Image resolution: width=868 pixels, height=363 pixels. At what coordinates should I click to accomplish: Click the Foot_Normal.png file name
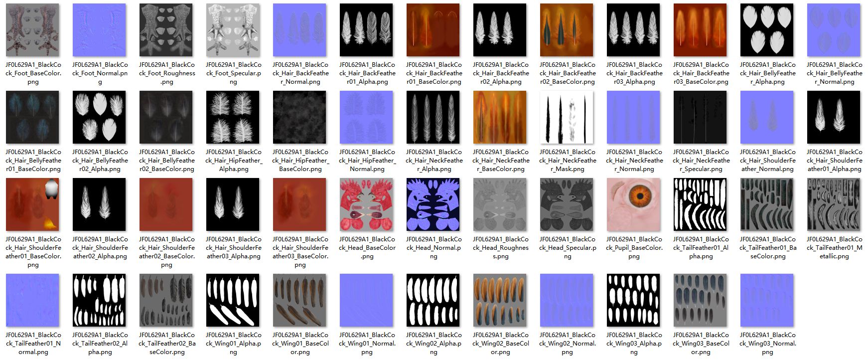(100, 73)
